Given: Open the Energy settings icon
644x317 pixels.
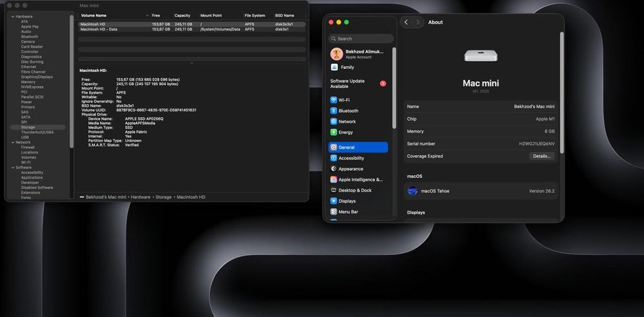Looking at the screenshot, I should 334,132.
